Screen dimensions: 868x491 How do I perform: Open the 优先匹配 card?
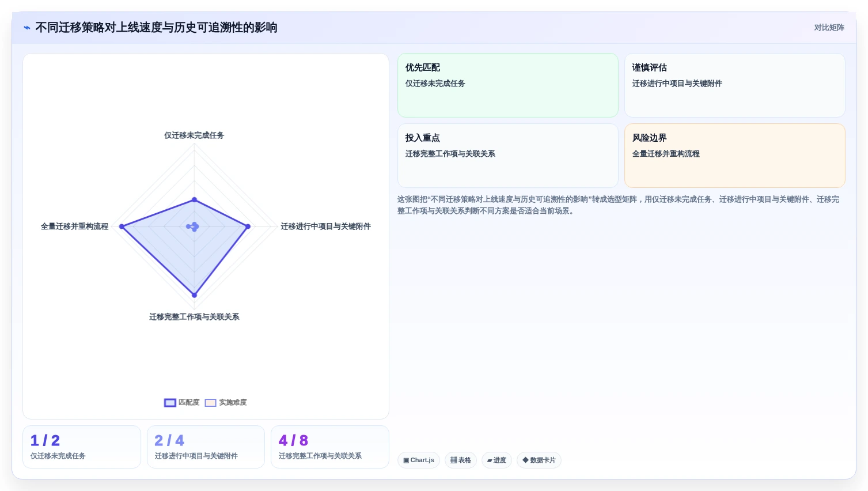pos(507,85)
